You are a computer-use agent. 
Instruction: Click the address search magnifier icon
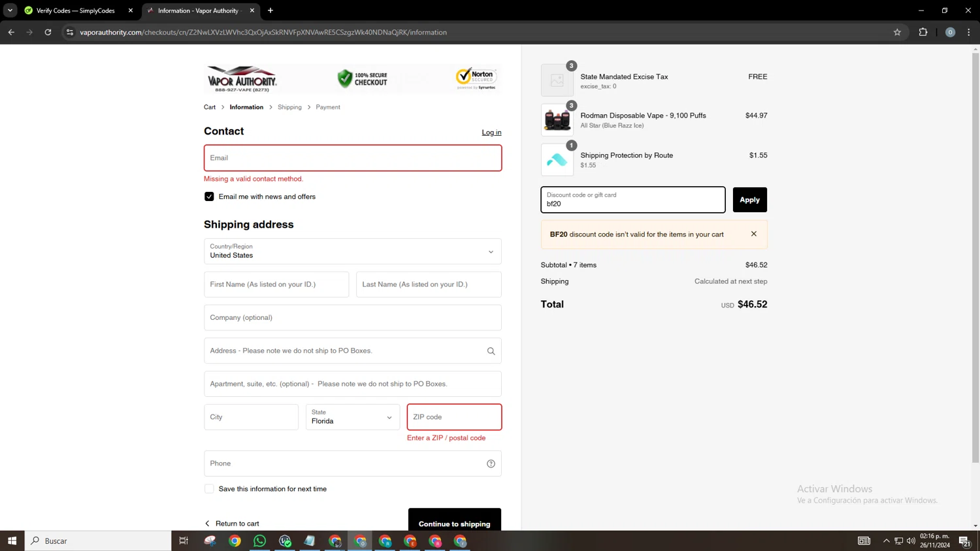491,351
